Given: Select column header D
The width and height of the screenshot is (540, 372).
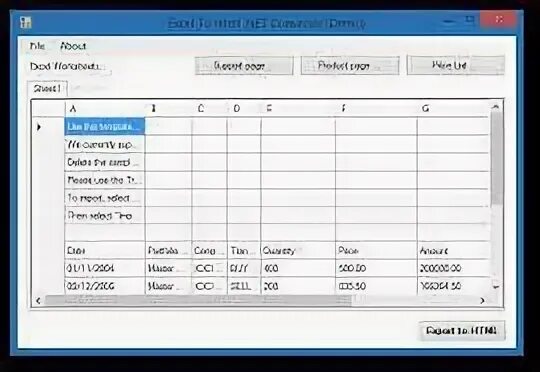Looking at the screenshot, I should click(244, 108).
